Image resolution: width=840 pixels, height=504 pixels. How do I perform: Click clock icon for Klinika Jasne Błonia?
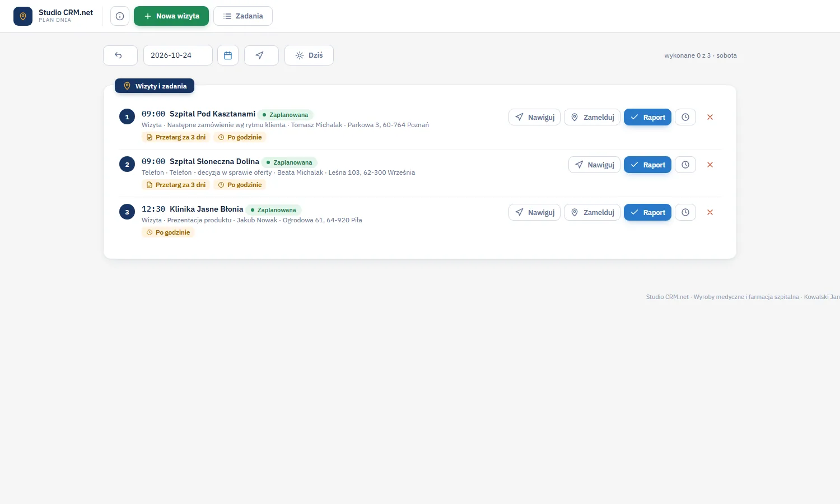click(685, 212)
